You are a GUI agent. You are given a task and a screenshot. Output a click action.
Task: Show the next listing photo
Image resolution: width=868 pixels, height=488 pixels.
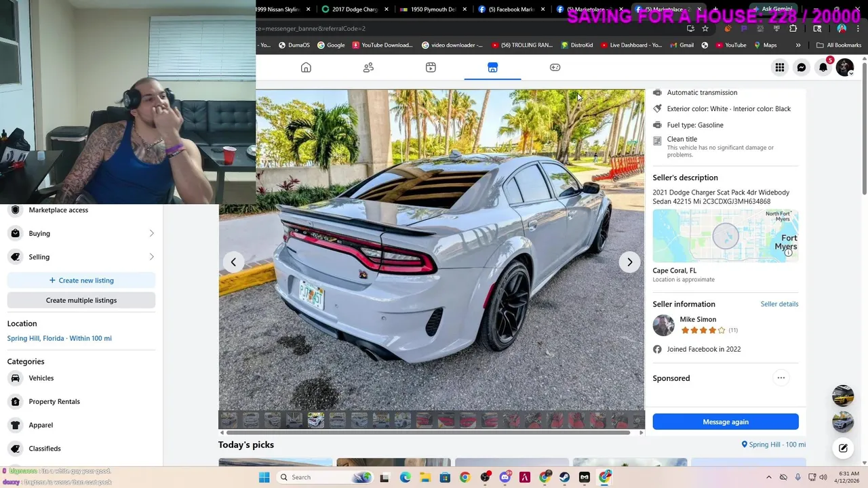tap(629, 262)
